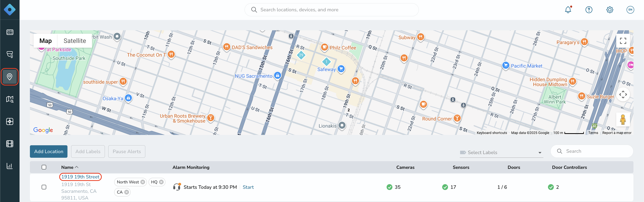Click the DAD'S Sandwiches restaurant pin
Image resolution: width=644 pixels, height=202 pixels.
[x=227, y=47]
